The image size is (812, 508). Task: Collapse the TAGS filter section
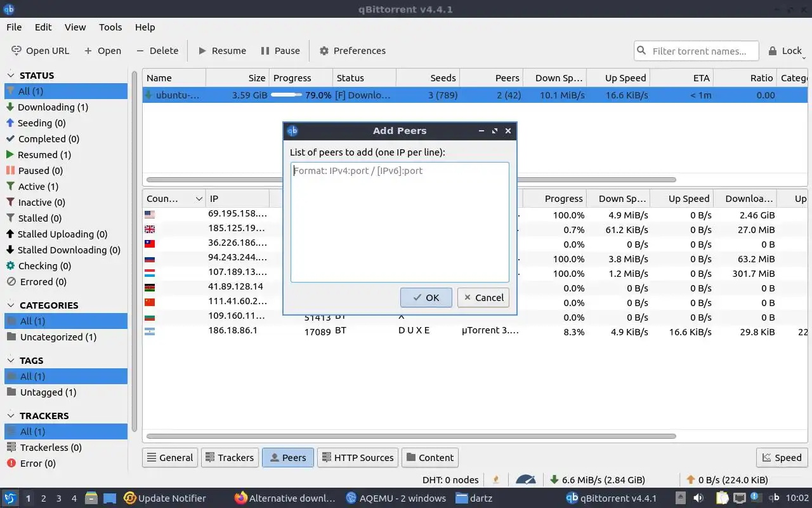click(11, 361)
